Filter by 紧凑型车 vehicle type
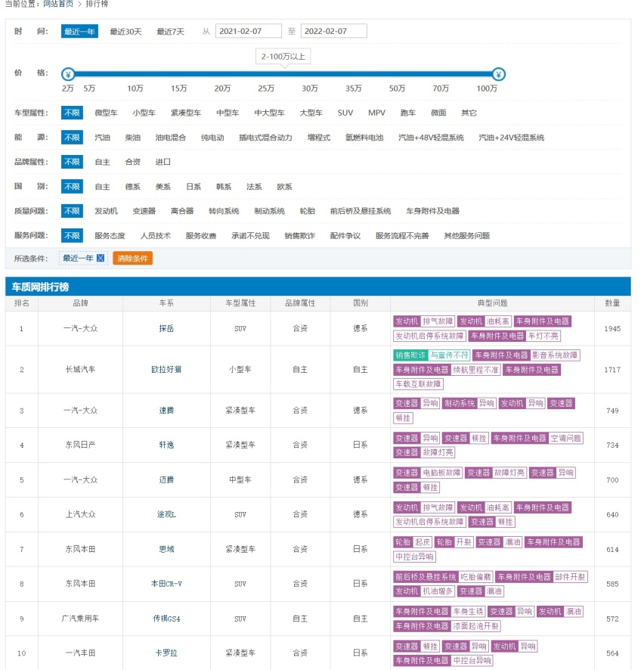Viewport: 644px width, 670px height. point(186,113)
